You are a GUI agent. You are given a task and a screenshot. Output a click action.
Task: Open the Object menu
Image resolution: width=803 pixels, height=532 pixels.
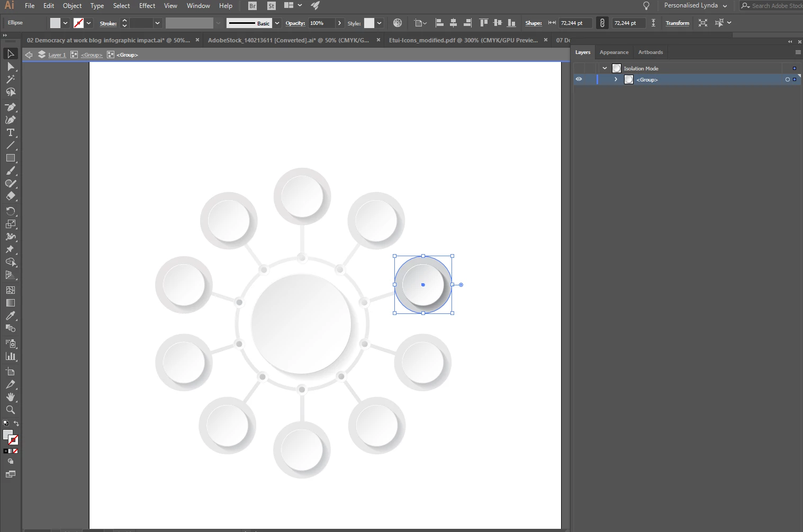click(x=72, y=5)
